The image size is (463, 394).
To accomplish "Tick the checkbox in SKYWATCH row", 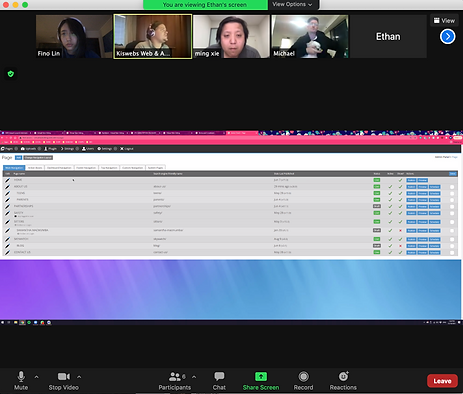I will point(452,239).
